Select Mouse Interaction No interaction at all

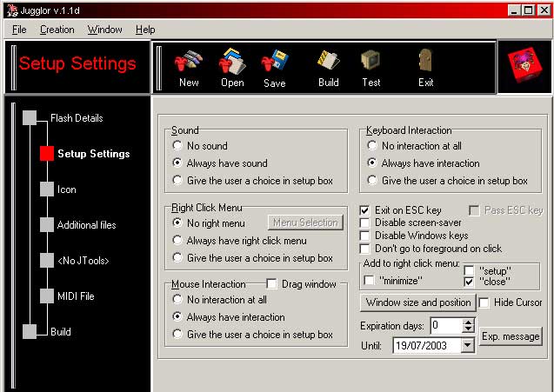(177, 300)
